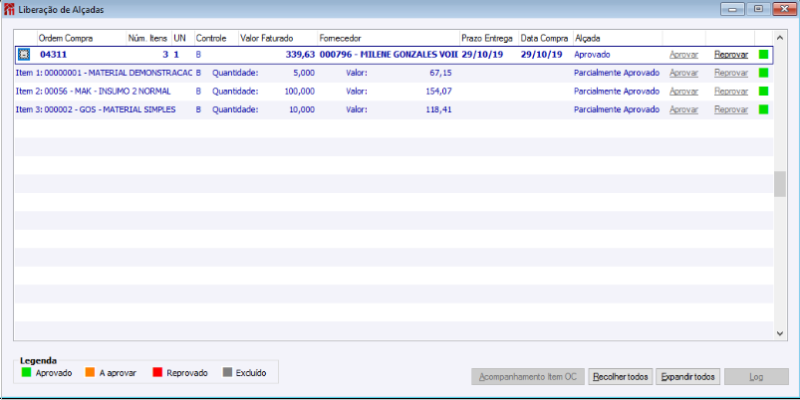Click Controle column header
This screenshot has width=800, height=400.
click(x=216, y=38)
